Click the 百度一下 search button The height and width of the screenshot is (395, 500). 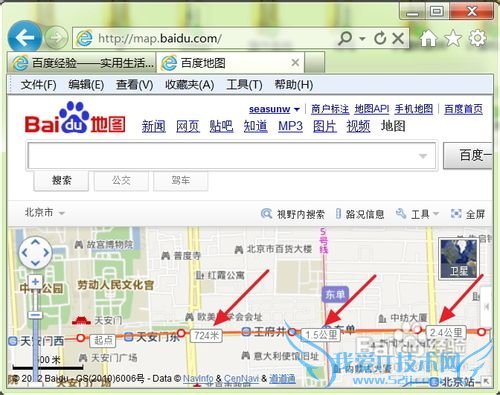click(468, 155)
